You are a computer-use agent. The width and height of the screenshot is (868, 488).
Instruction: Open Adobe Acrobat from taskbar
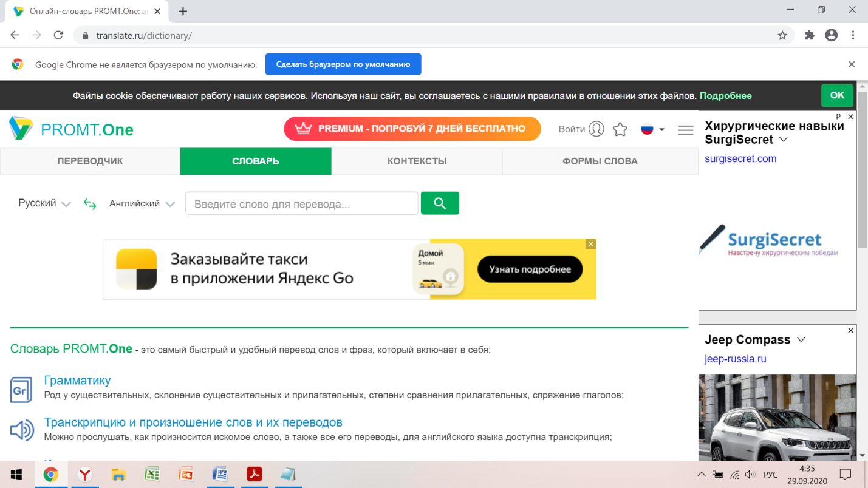point(254,474)
